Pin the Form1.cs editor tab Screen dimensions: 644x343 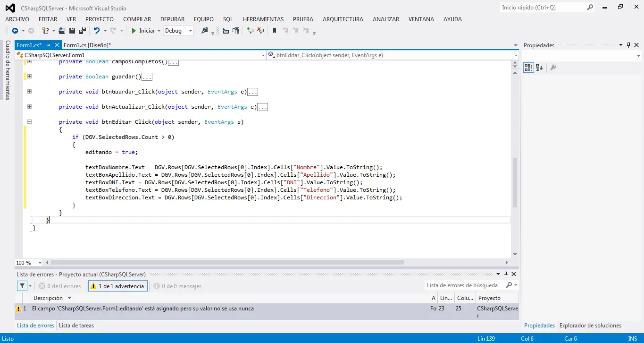(x=48, y=45)
